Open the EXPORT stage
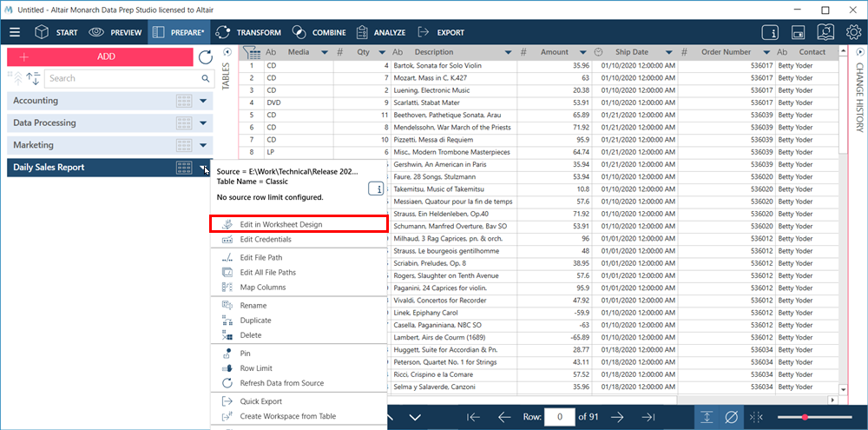868x430 pixels. 441,32
